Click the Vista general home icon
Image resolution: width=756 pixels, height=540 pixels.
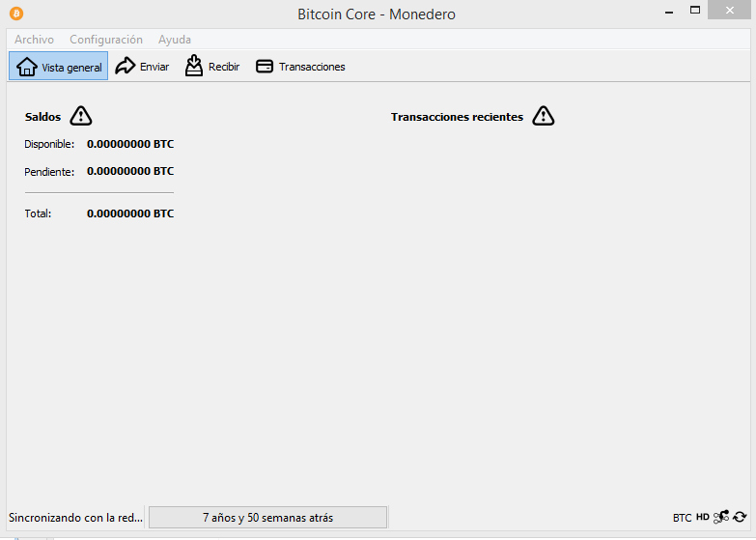pyautogui.click(x=26, y=67)
